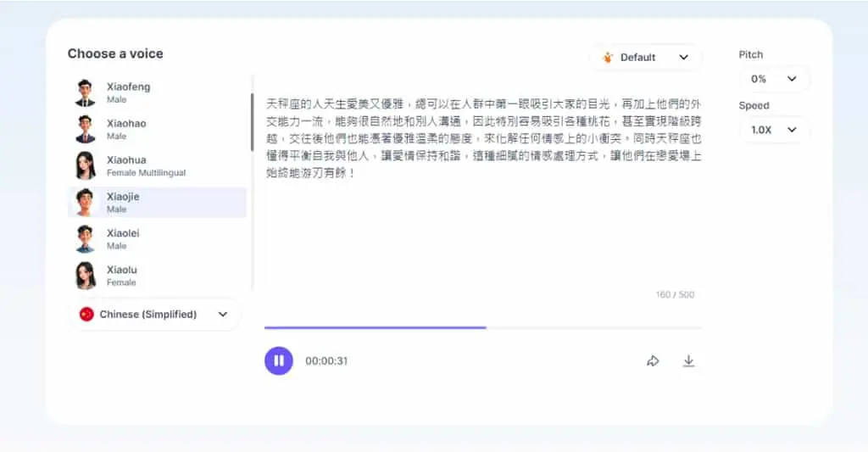The width and height of the screenshot is (868, 452).
Task: Select the Xiaolu Female voice entry
Action: coord(157,276)
